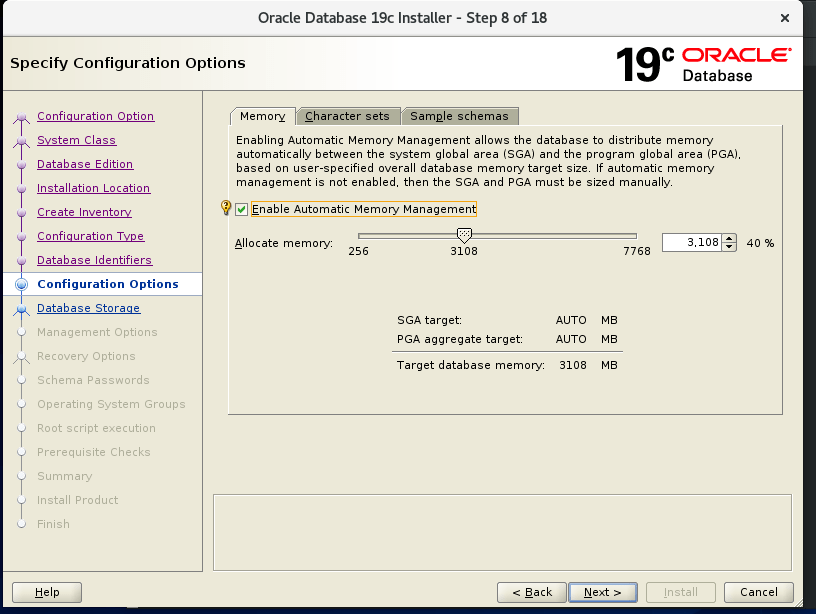Click the disabled Management Options step

pos(97,332)
